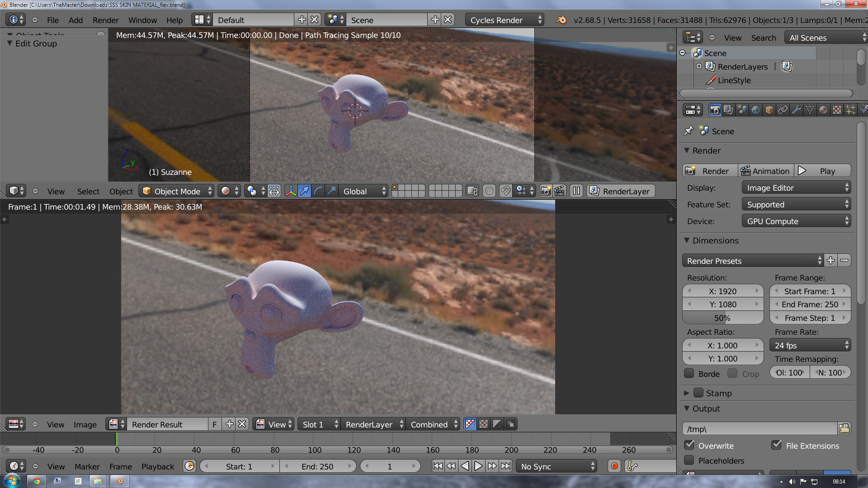Toggle the 3D manipulator axes icon
This screenshot has width=868, height=488.
click(291, 191)
